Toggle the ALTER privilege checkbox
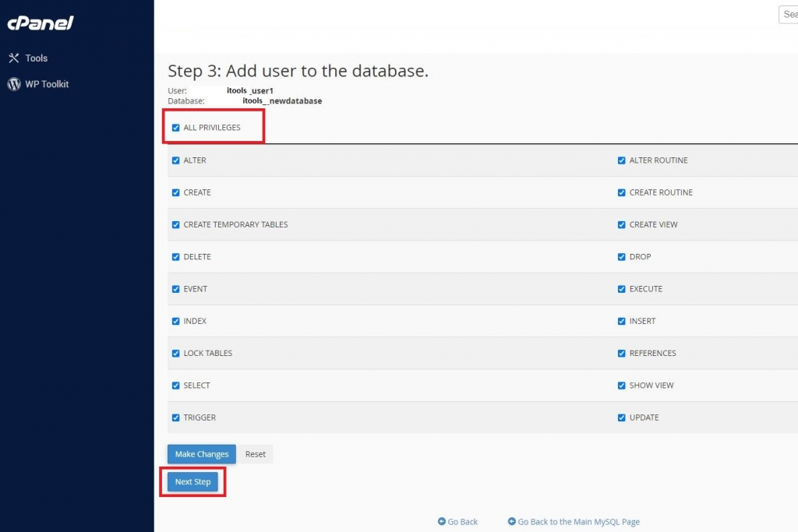Image resolution: width=798 pixels, height=532 pixels. point(175,160)
